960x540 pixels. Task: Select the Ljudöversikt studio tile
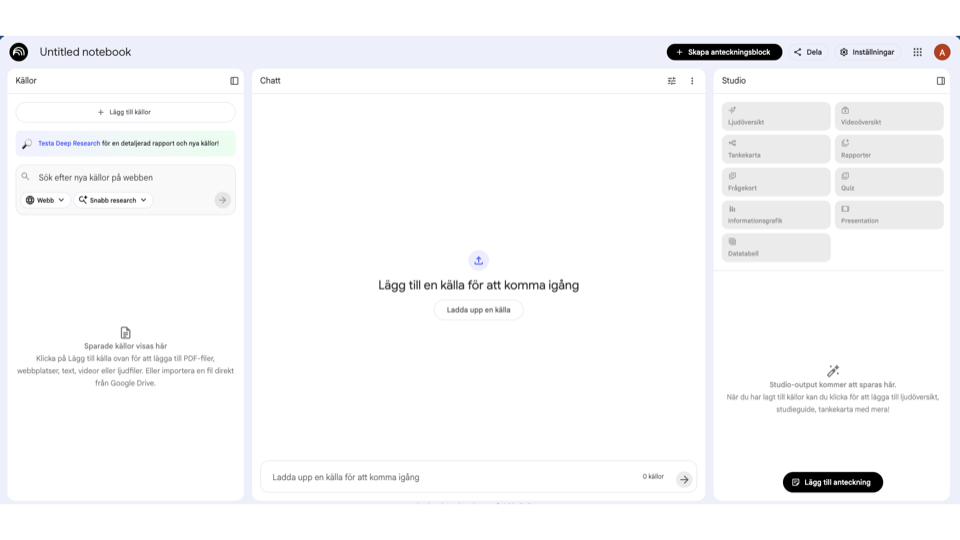776,116
